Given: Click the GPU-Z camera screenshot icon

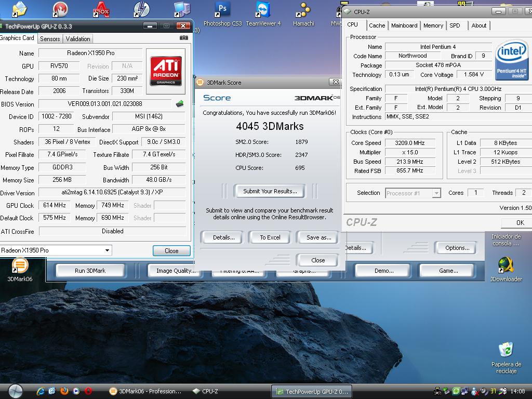Looking at the screenshot, I should (x=183, y=37).
